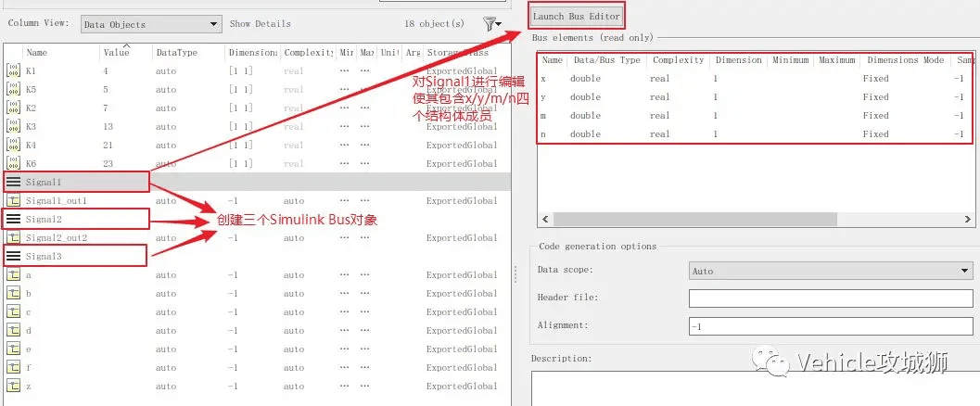Screen dimensions: 980x406
Task: Click the Signal1 row name
Action: click(x=44, y=182)
